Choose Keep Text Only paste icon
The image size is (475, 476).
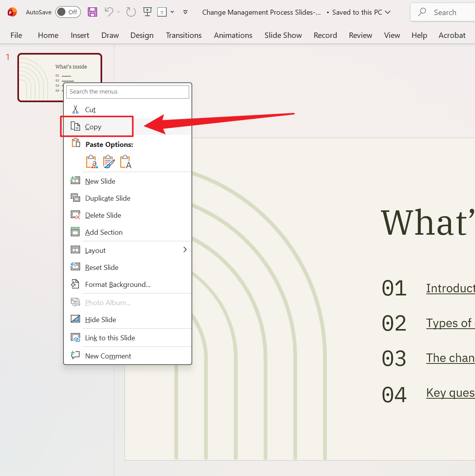pyautogui.click(x=126, y=162)
